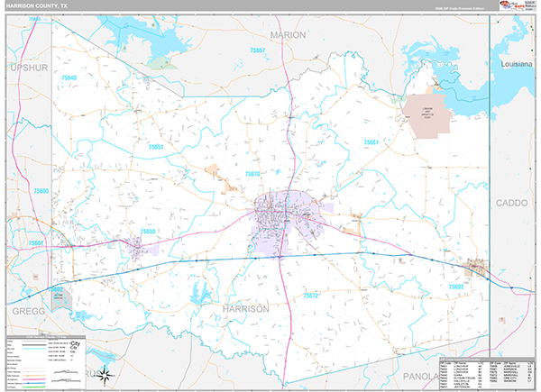This screenshot has height=392, width=541.
Task: Click ZIP code label 75650
Action: (x=148, y=232)
